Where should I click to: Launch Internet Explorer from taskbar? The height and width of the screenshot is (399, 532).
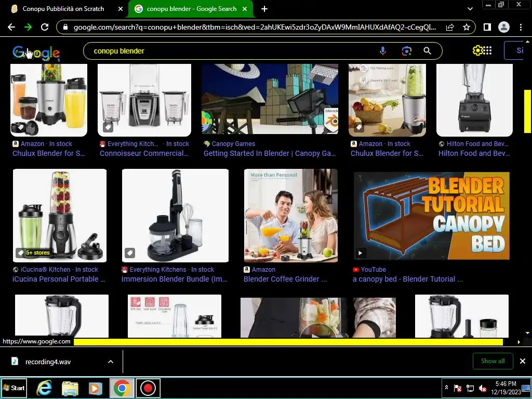45,388
